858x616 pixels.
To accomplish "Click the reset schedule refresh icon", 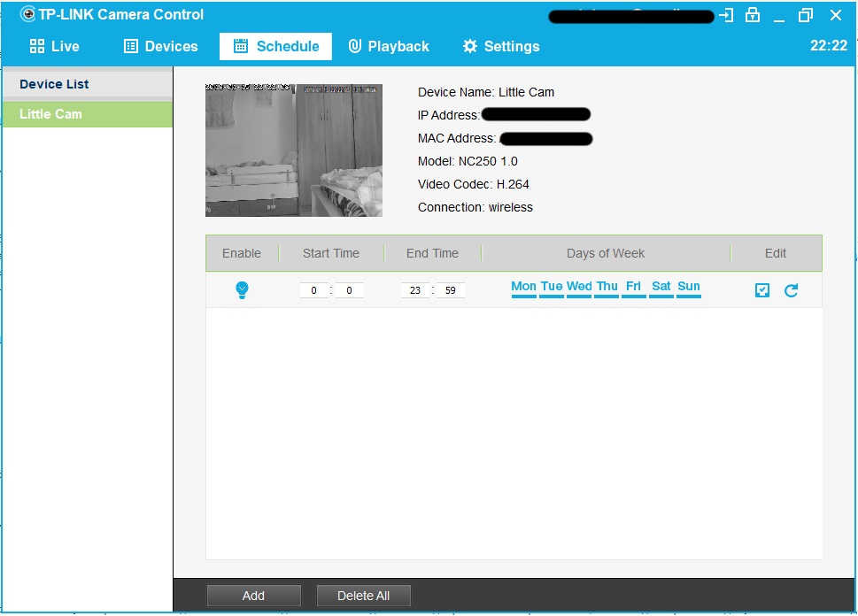I will click(x=791, y=290).
